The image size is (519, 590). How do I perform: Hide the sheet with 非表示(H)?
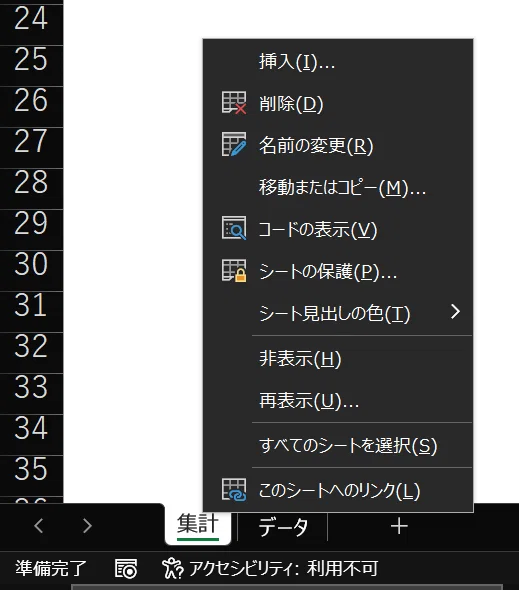coord(338,358)
